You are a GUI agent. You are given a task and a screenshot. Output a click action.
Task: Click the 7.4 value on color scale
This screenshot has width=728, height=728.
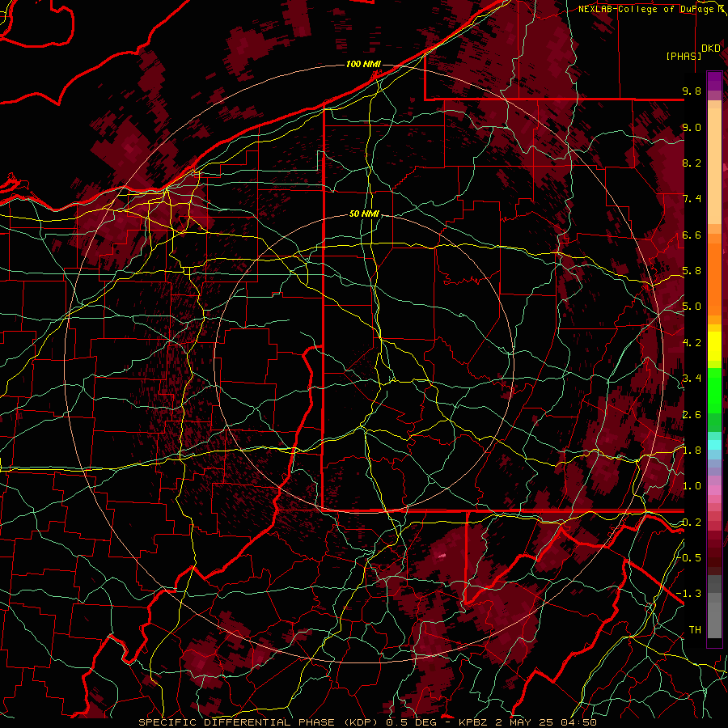click(692, 199)
